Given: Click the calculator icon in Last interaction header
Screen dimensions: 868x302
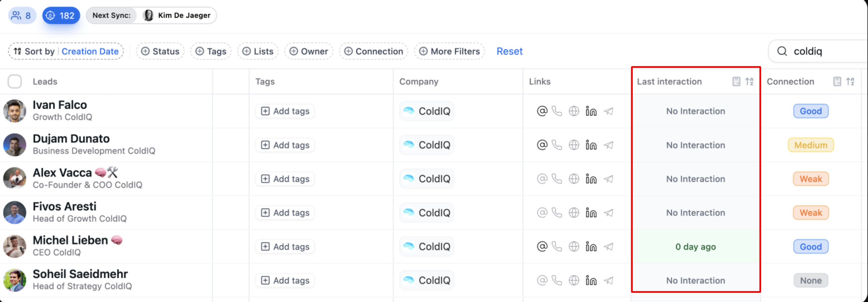Looking at the screenshot, I should [736, 82].
